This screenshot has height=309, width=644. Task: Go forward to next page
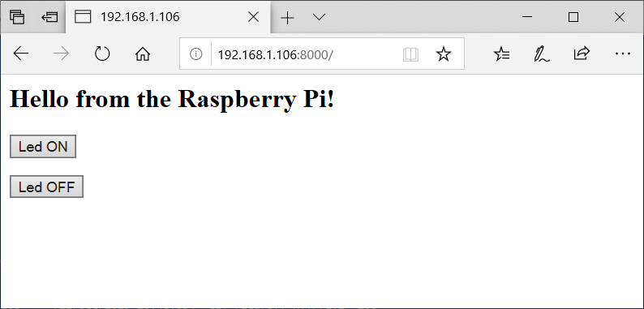(62, 54)
